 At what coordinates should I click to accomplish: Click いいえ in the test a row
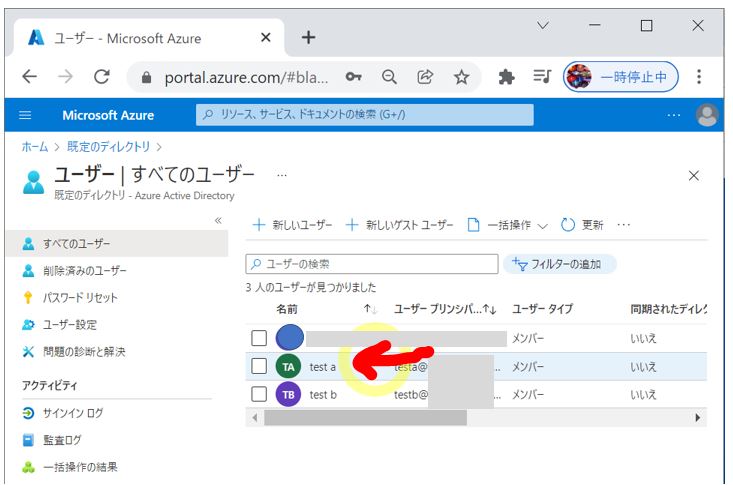(x=643, y=367)
